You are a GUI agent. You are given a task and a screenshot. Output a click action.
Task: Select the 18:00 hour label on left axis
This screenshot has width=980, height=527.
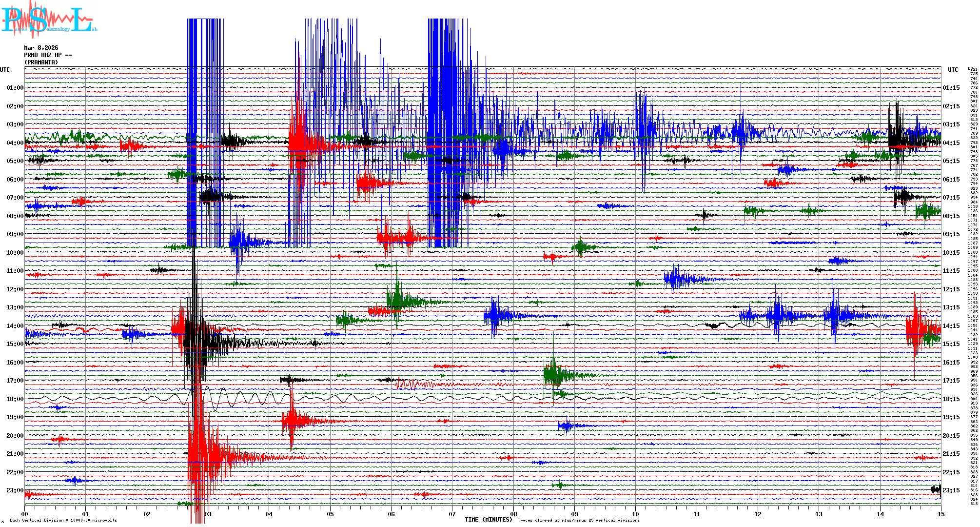15,399
